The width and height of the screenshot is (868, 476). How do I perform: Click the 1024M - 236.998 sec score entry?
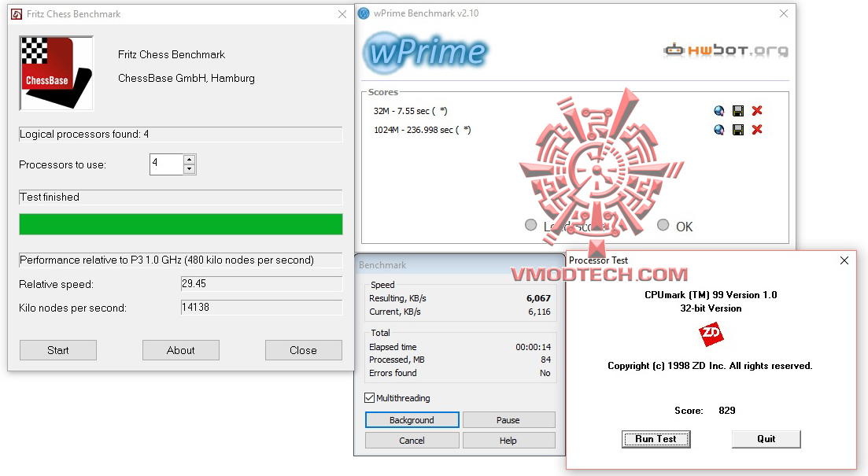point(423,130)
